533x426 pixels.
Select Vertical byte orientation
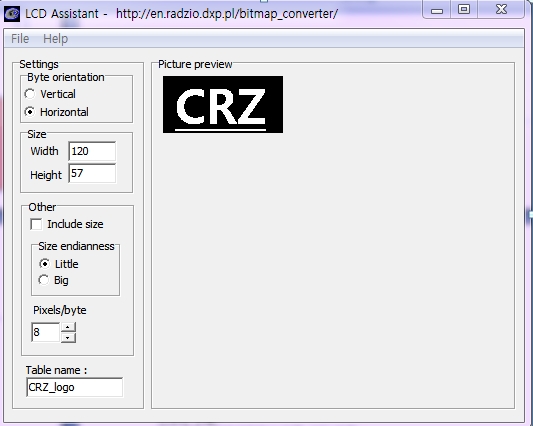tap(30, 94)
